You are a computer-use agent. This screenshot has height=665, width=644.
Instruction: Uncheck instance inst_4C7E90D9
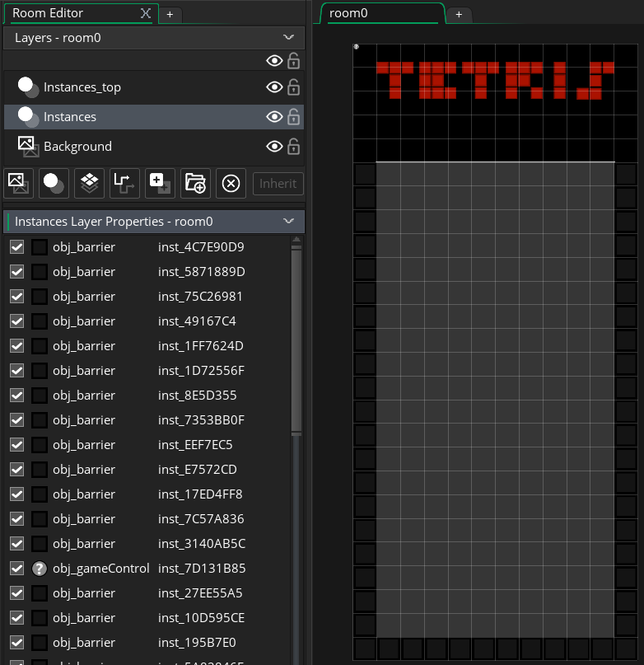pos(17,247)
